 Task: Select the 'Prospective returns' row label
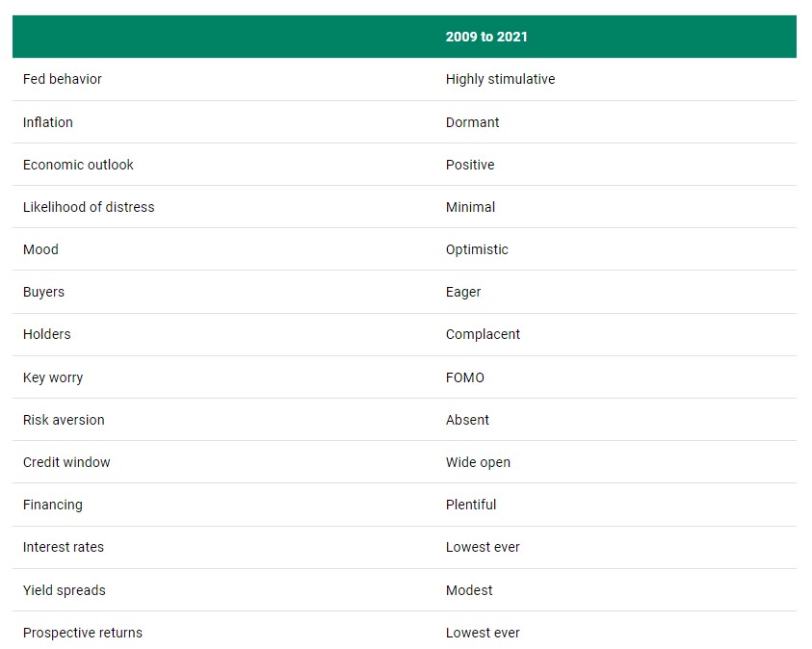pos(82,633)
